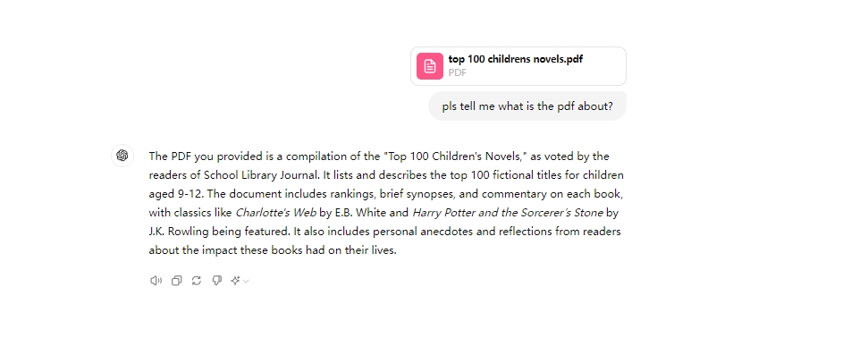Viewport: 868px width, 338px height.
Task: Select the message bubble asking what the pdf is about
Action: point(527,106)
